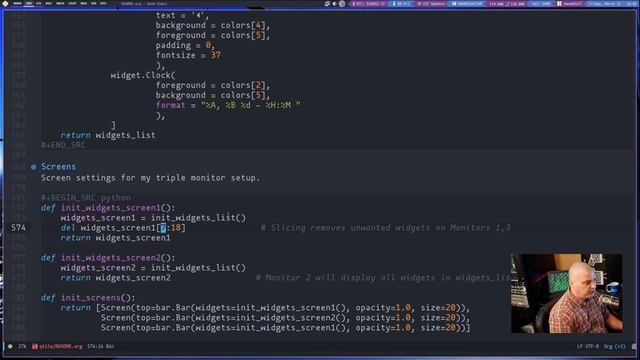This screenshot has width=640, height=360.
Task: Switch to the VBOX workspace group
Action: click(60, 3)
